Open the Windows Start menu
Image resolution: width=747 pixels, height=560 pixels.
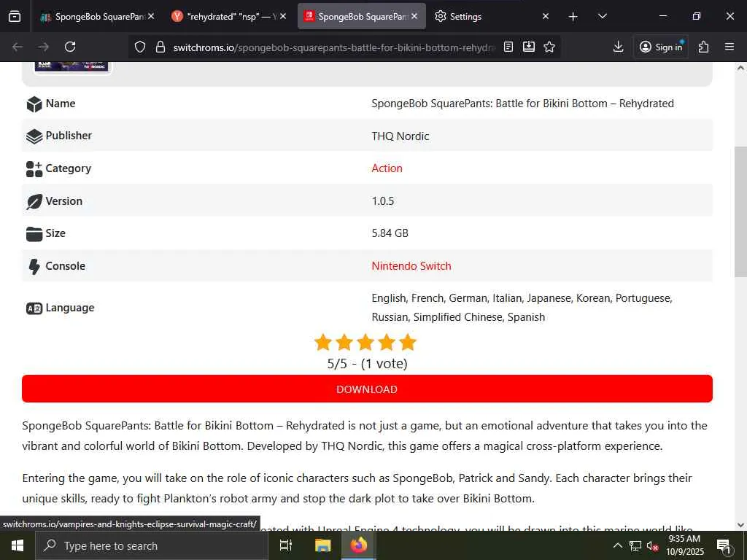[18, 545]
